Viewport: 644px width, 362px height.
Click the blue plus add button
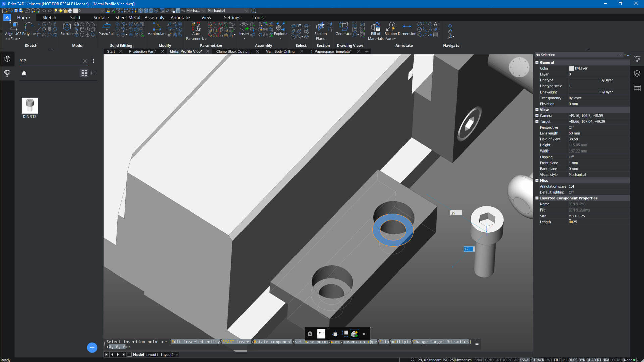coord(92,348)
